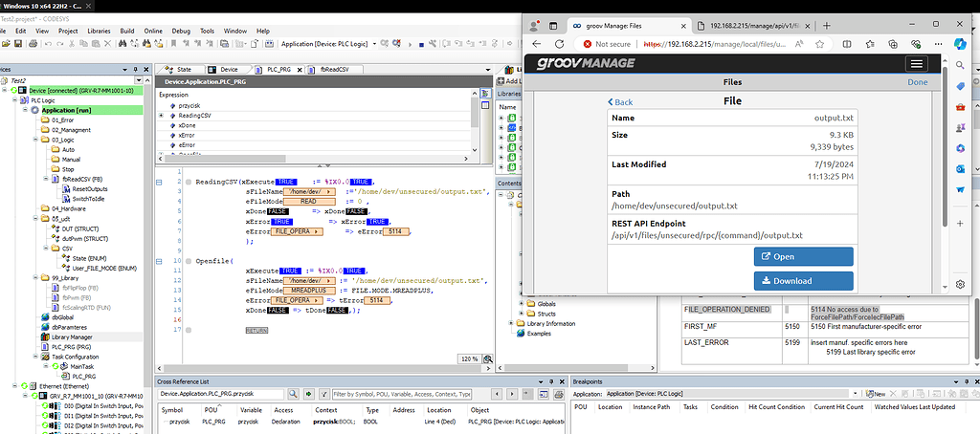Click the Cross Reference symbol name field
The width and height of the screenshot is (980, 434).
click(x=221, y=394)
